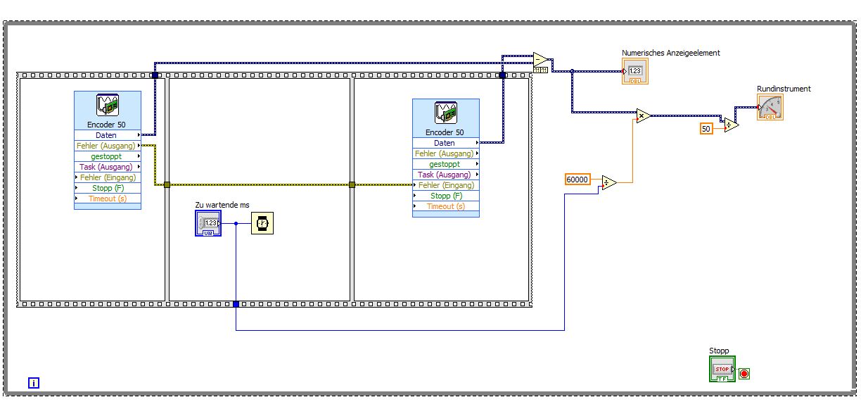Click the loop stop condition terminal

pos(744,374)
